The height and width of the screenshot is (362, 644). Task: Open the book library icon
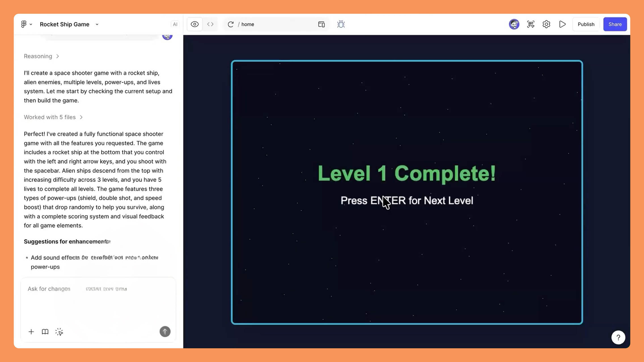tap(45, 332)
